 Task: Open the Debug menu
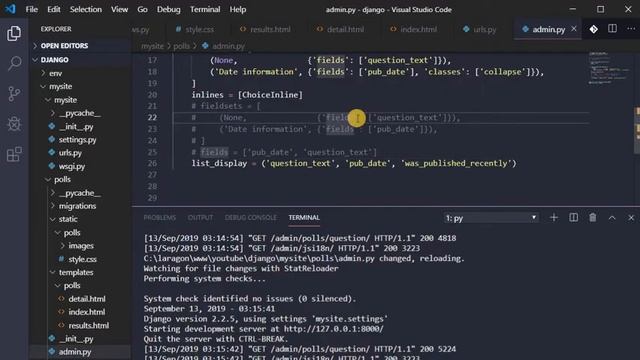[169, 9]
